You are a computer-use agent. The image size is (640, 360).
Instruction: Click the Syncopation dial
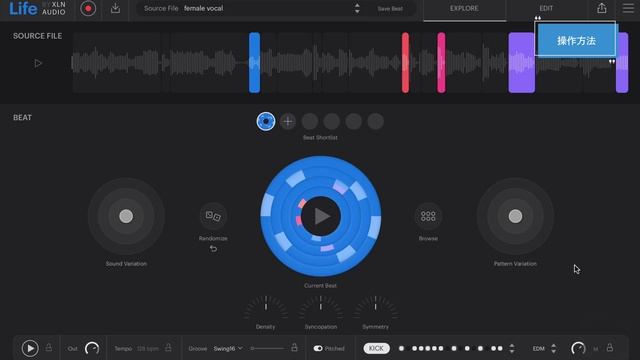pos(321,307)
